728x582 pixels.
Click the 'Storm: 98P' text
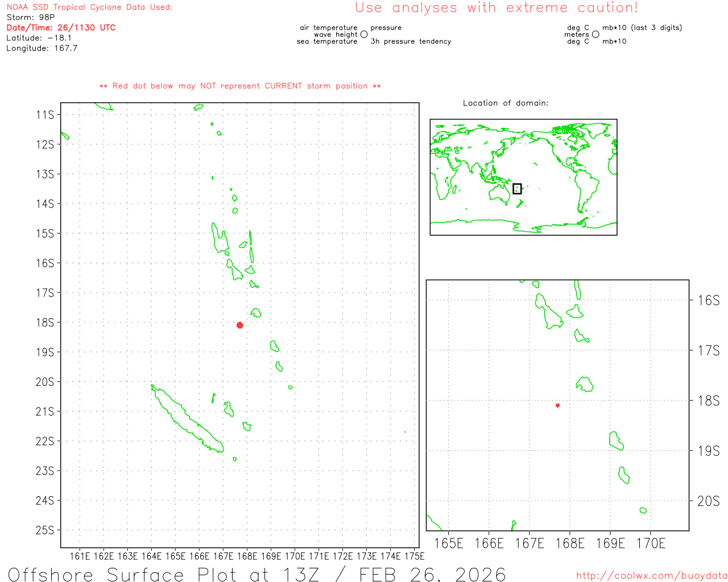[x=31, y=17]
